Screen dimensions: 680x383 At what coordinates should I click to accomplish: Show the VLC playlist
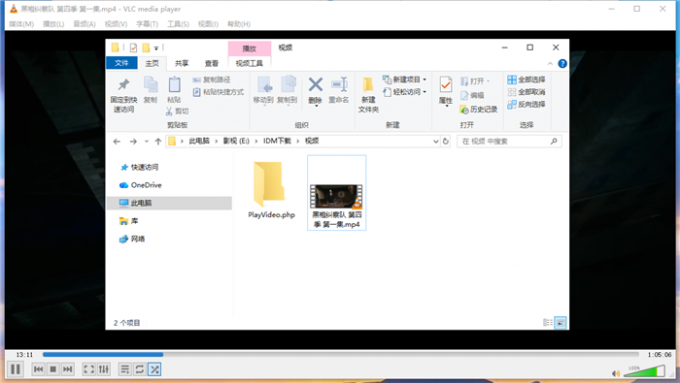(125, 369)
